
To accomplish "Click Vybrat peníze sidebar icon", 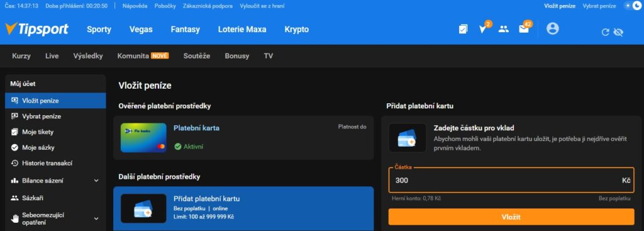I will [15, 116].
